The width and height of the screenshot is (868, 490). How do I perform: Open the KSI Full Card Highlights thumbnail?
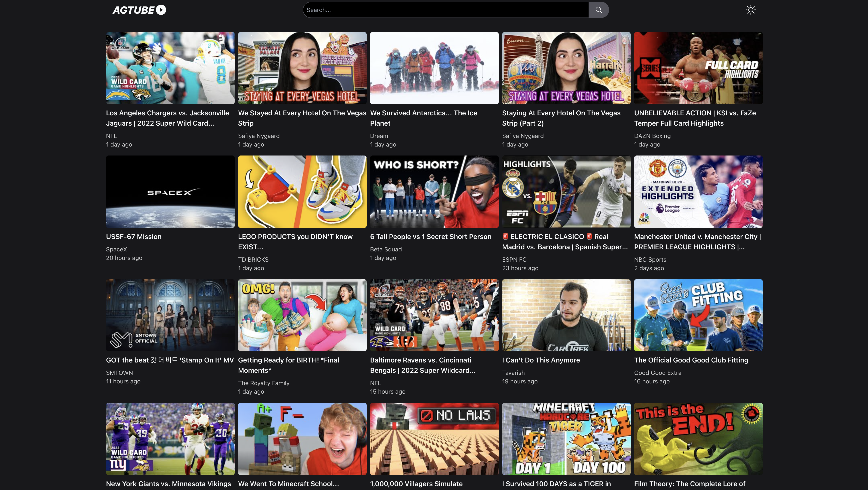coord(698,68)
